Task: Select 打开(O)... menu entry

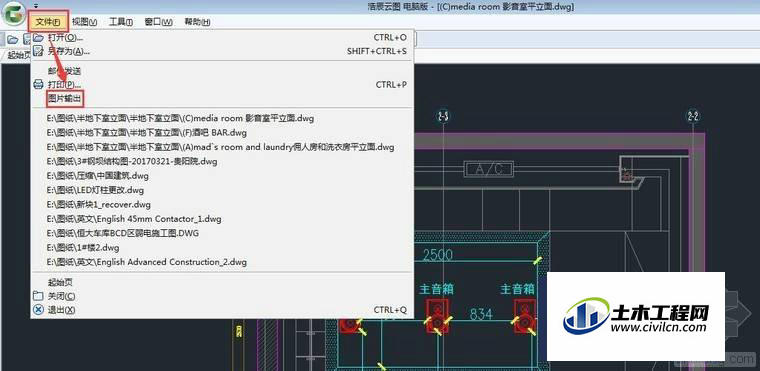Action: click(222, 37)
